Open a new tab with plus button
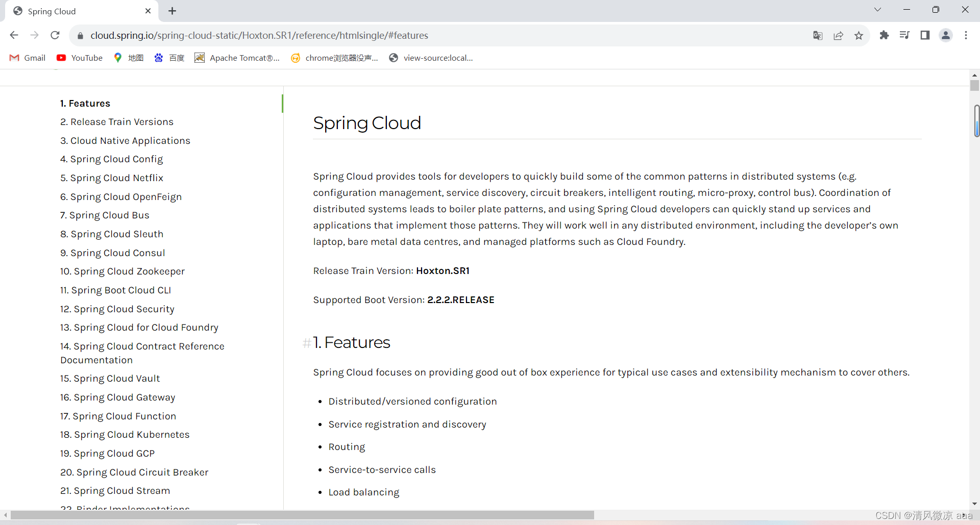The width and height of the screenshot is (980, 525). (x=172, y=11)
